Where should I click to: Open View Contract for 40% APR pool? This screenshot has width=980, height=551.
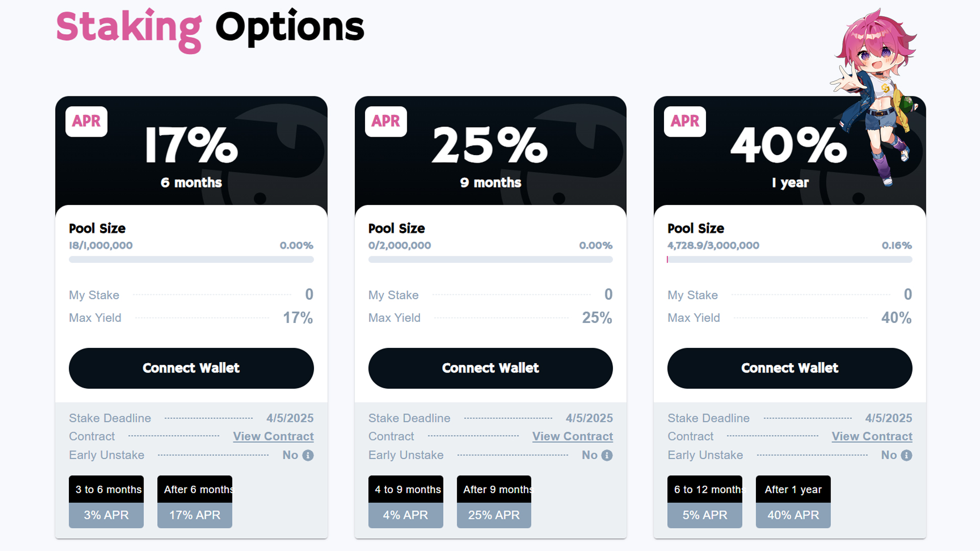point(872,437)
